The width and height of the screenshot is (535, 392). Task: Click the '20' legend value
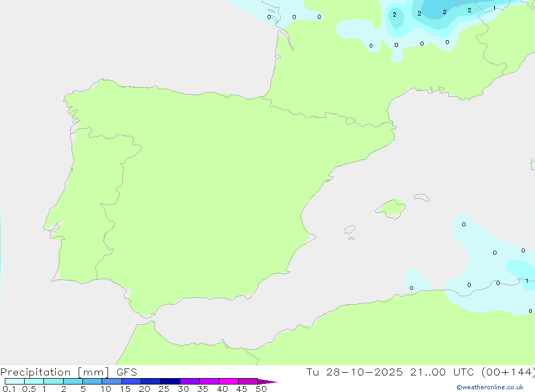[x=144, y=389]
